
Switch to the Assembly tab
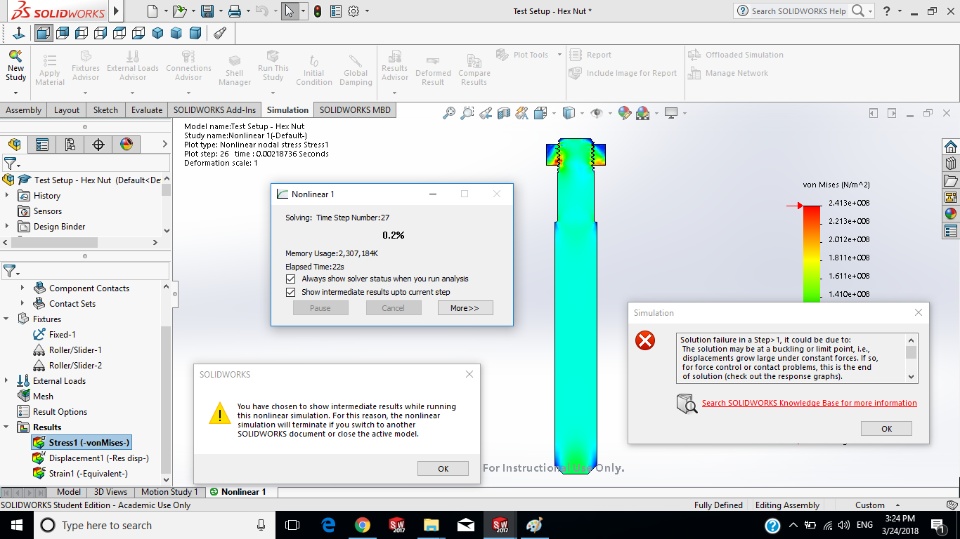pos(23,110)
